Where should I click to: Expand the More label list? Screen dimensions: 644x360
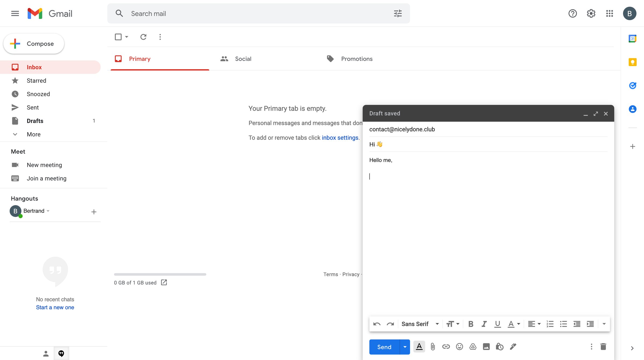point(34,134)
